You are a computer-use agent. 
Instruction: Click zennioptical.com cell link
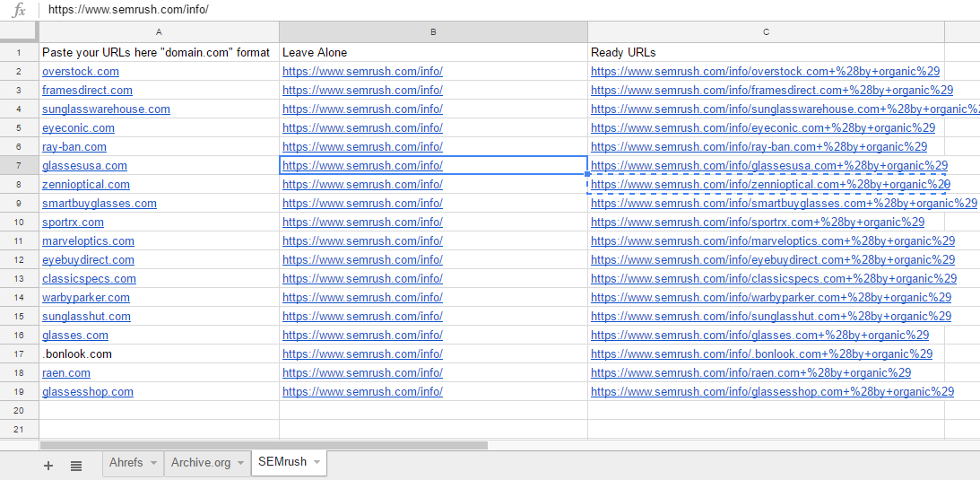[x=86, y=185]
